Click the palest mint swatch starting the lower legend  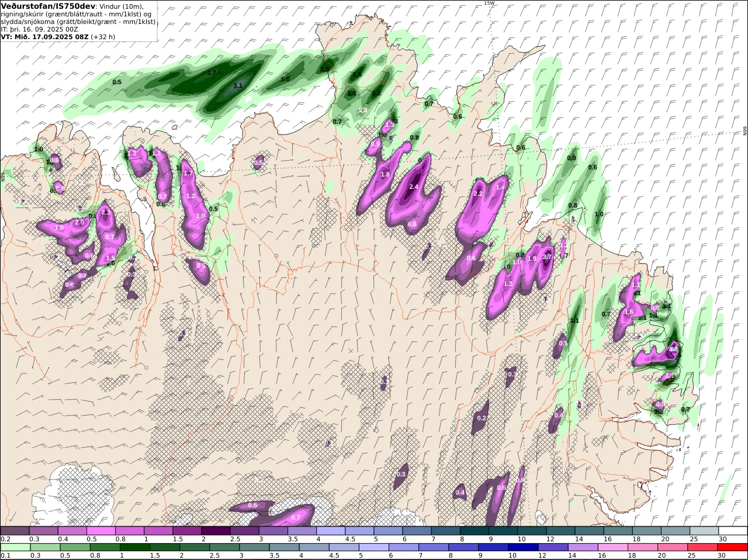[x=15, y=547]
